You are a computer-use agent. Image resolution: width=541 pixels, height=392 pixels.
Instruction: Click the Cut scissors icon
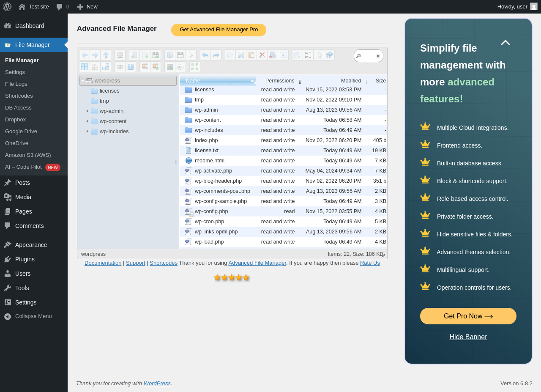(x=241, y=55)
